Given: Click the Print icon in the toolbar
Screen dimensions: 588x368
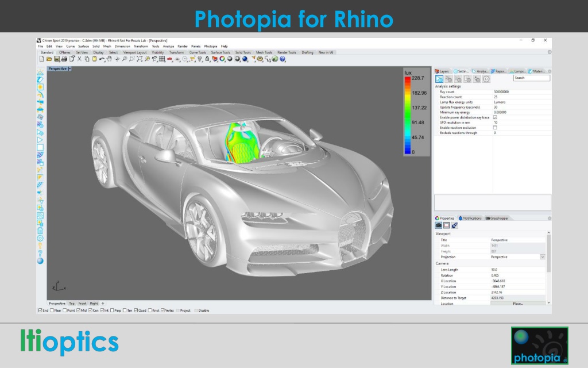Looking at the screenshot, I should click(64, 59).
